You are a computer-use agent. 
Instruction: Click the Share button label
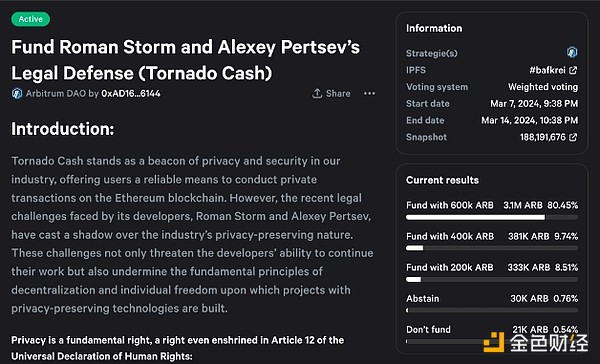coord(338,93)
